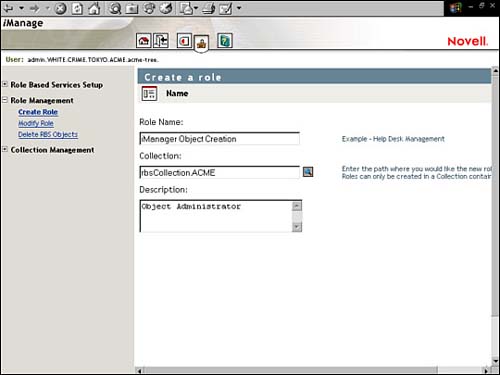500x375 pixels.
Task: Click the horizontal scrollbar left arrow
Action: coord(140,371)
